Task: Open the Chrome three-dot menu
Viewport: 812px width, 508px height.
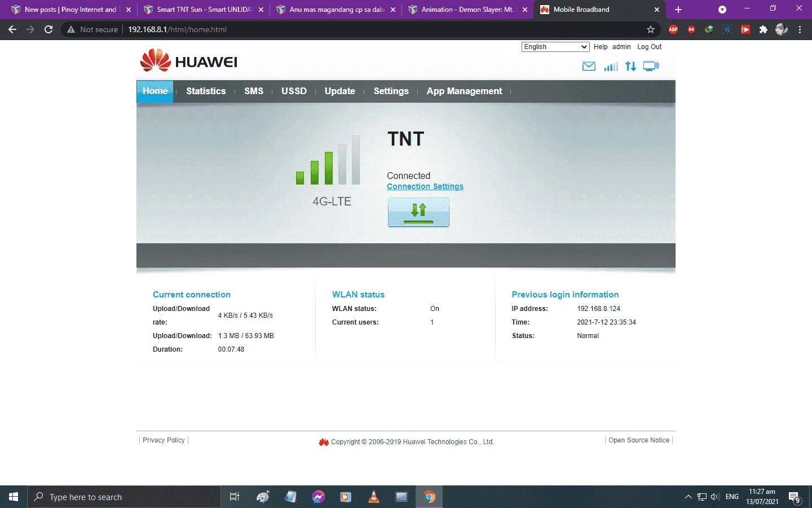Action: [x=800, y=29]
